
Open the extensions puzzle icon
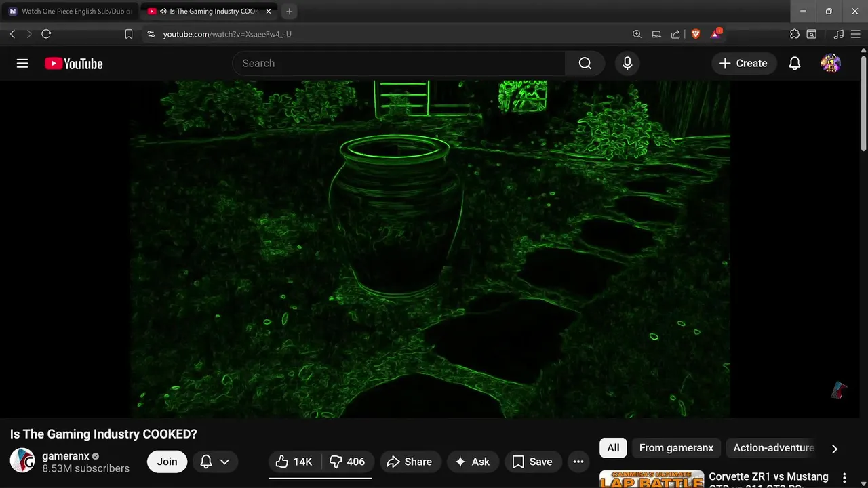[795, 34]
